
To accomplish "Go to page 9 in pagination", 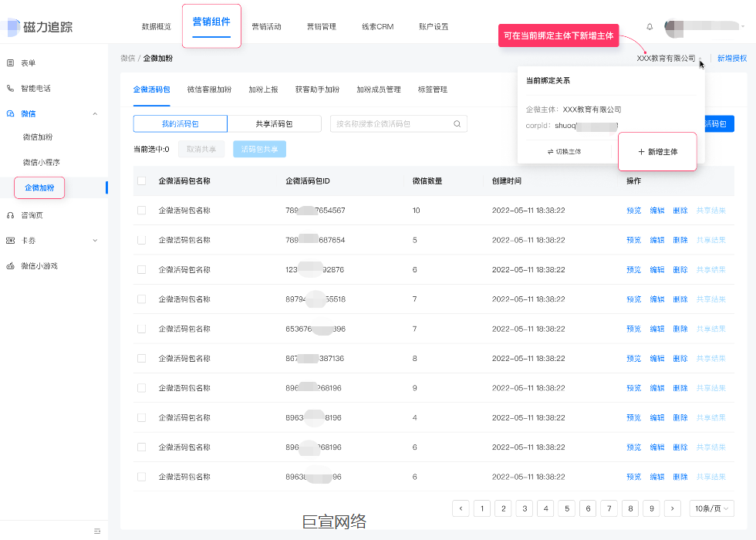I will tap(651, 508).
